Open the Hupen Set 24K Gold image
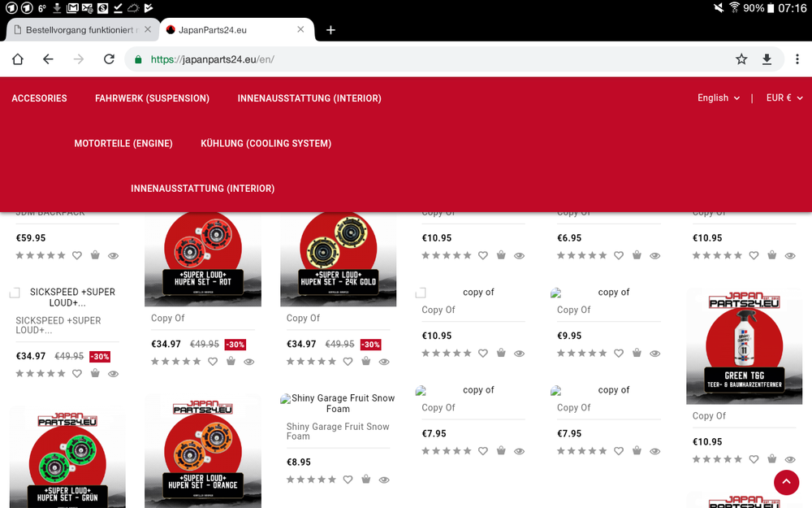 coord(338,259)
